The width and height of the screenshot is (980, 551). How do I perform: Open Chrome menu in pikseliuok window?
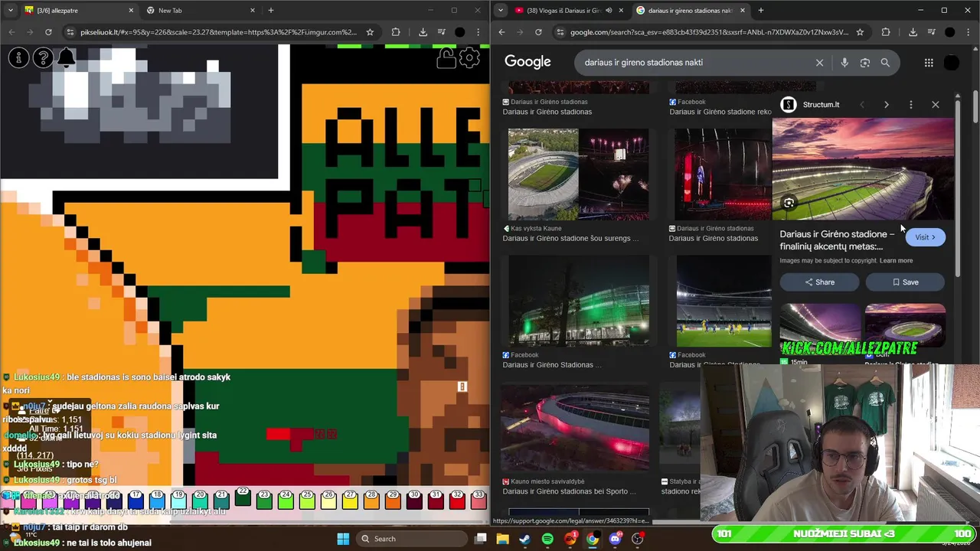point(479,32)
